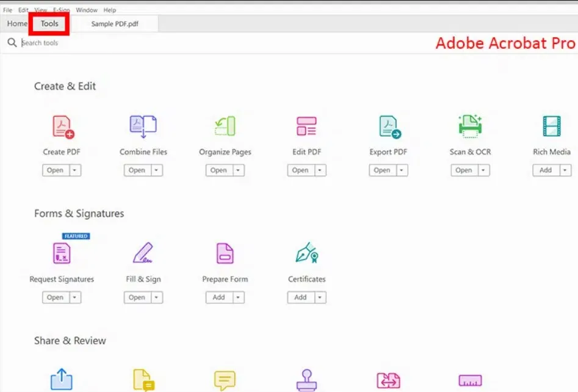Viewport: 578px width, 392px height.
Task: Open the Request Signatures dropdown arrow
Action: click(x=75, y=297)
